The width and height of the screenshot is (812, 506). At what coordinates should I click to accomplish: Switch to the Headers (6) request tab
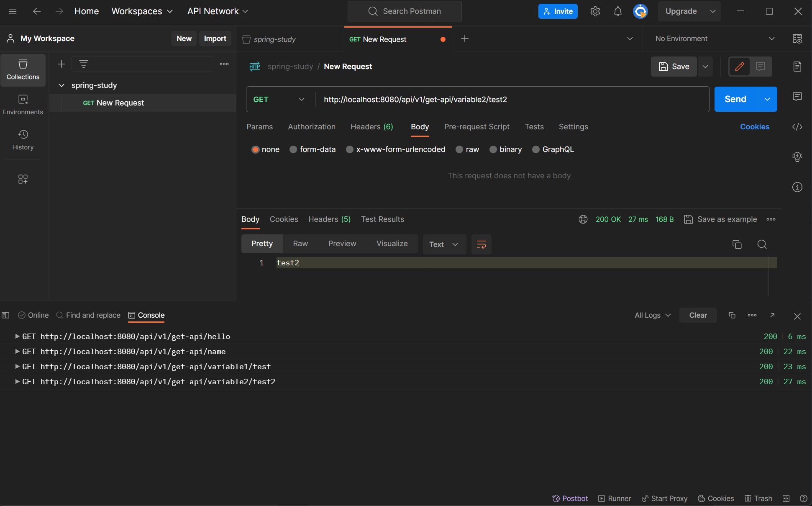coord(371,127)
